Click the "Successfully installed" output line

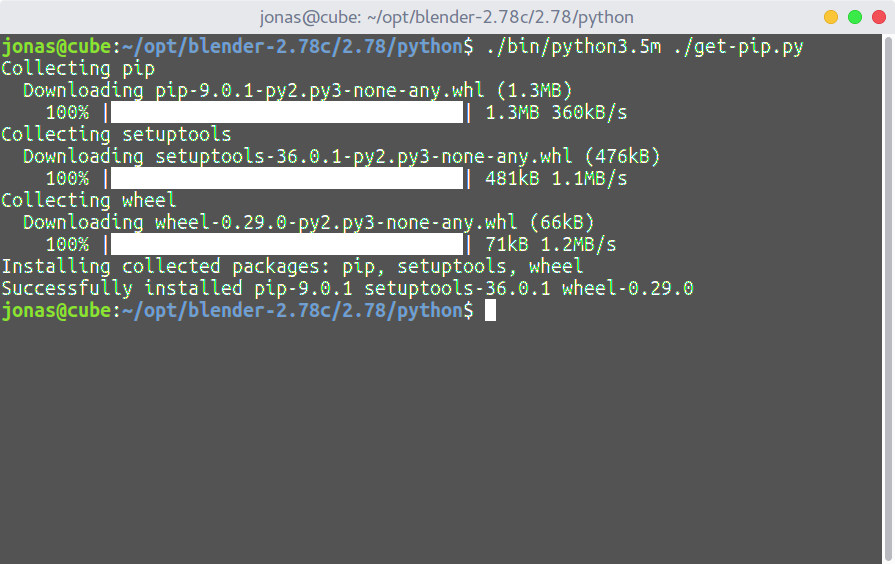[x=347, y=289]
